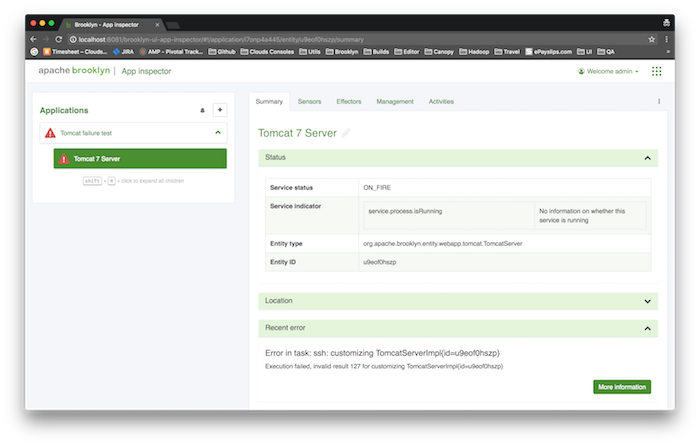Viewport: 700px width, 446px height.
Task: Click the pencil edit icon beside Tomcat 7 Server
Action: 347,132
